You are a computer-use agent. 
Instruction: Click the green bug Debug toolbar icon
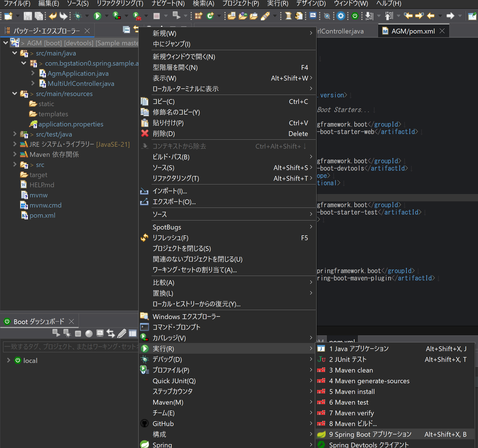(78, 16)
